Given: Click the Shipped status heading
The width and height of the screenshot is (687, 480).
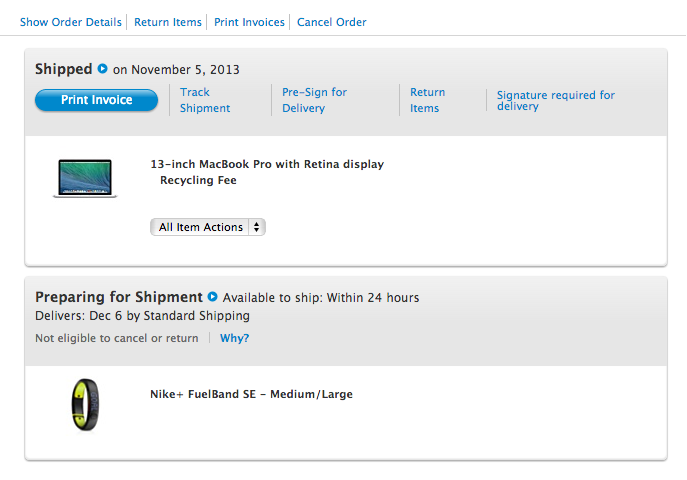Looking at the screenshot, I should point(64,69).
